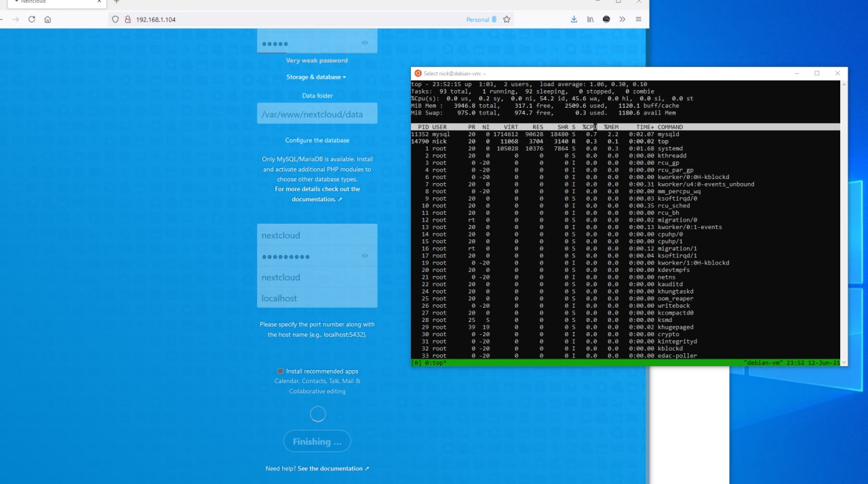Click the forward navigation arrow

click(16, 20)
